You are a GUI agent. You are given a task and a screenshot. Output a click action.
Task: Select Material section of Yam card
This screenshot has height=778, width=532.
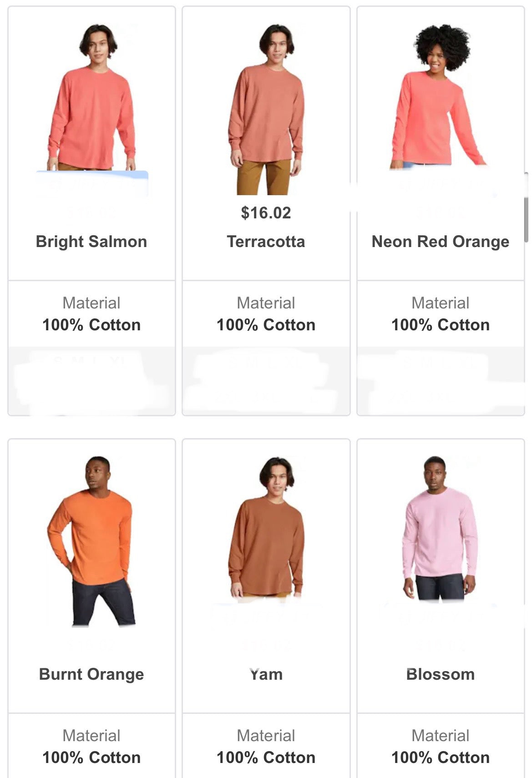tap(266, 746)
